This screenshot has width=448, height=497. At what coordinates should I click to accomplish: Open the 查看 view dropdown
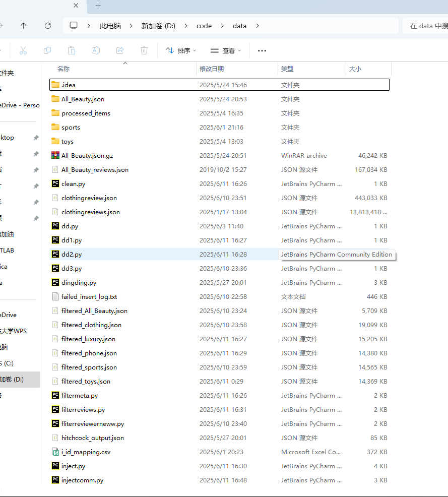click(226, 50)
